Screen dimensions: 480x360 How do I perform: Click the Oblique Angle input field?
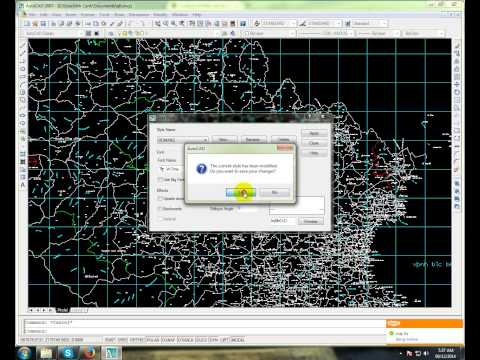[x=247, y=209]
